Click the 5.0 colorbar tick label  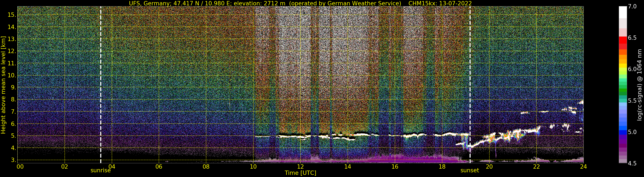point(632,132)
